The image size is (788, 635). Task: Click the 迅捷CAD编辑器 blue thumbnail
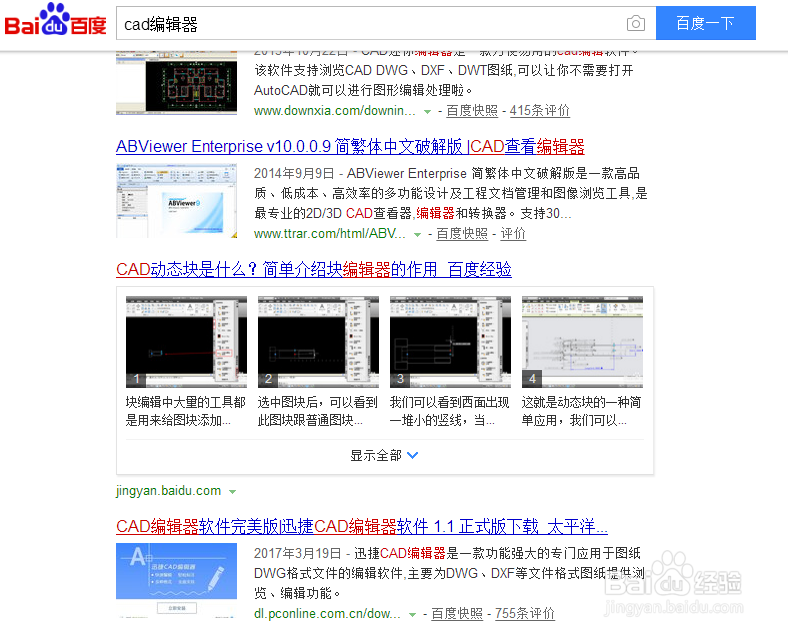(176, 580)
